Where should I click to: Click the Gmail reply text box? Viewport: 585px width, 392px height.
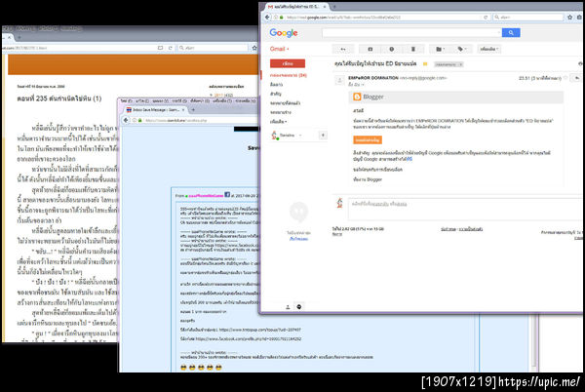pyautogui.click(x=464, y=210)
